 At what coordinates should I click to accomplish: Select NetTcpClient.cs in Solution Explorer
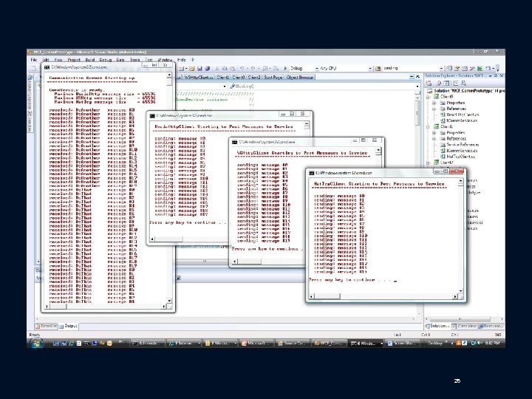click(x=462, y=157)
